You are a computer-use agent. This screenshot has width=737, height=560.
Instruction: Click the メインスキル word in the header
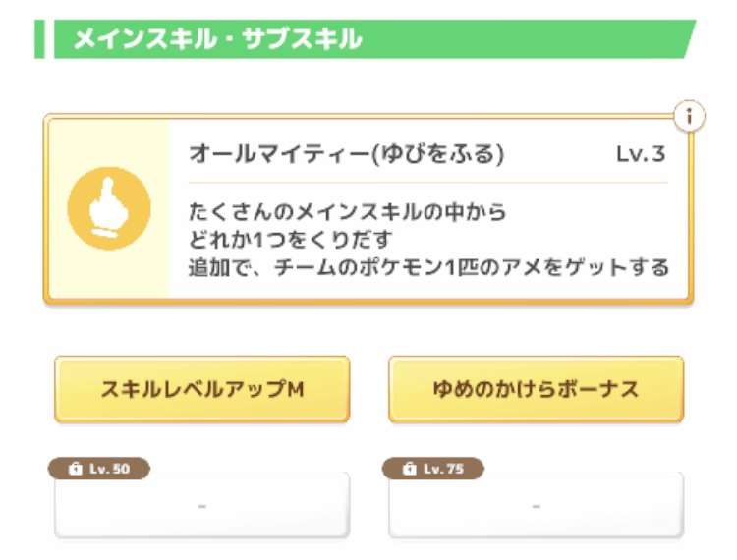[138, 39]
